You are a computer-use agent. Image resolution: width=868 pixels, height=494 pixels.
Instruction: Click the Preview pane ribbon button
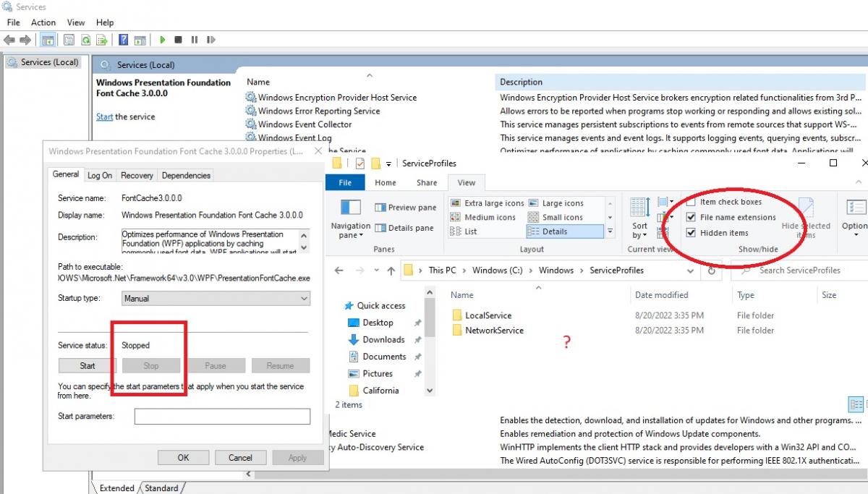click(x=406, y=207)
